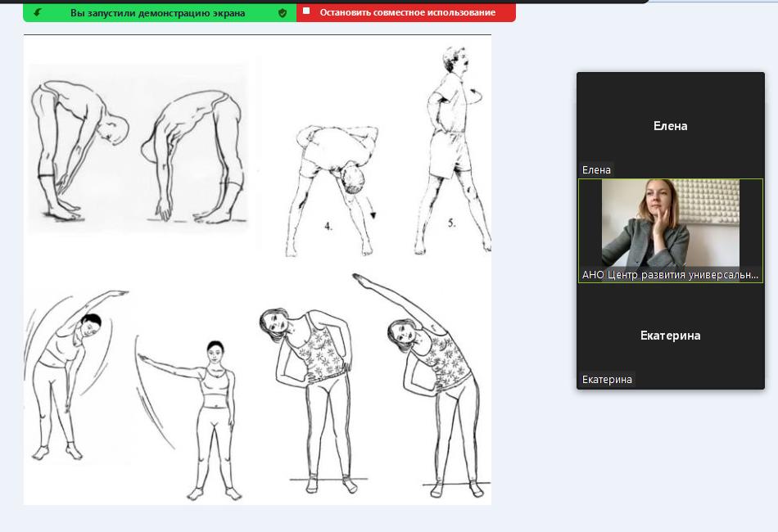The height and width of the screenshot is (532, 778).
Task: Click the white stop square icon
Action: tap(306, 11)
